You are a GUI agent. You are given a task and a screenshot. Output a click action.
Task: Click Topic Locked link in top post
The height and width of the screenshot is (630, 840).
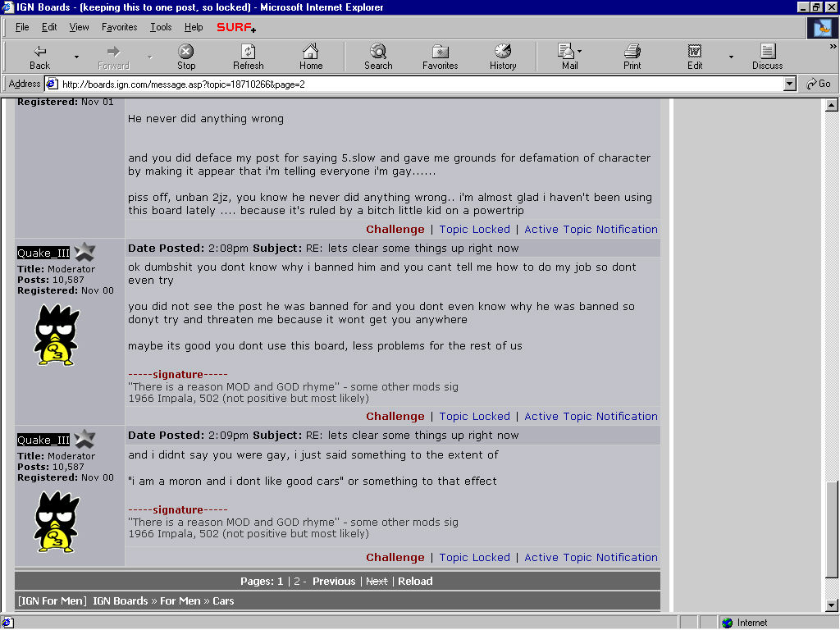(475, 230)
